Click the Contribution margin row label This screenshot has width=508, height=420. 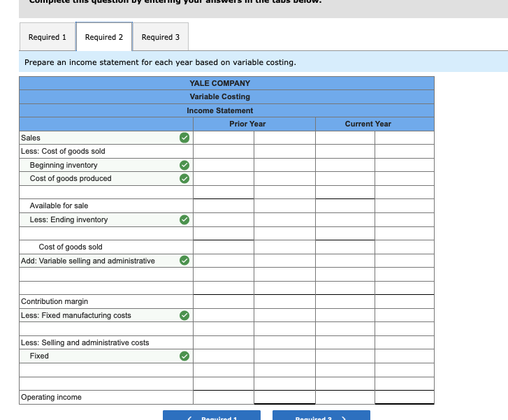(x=55, y=302)
